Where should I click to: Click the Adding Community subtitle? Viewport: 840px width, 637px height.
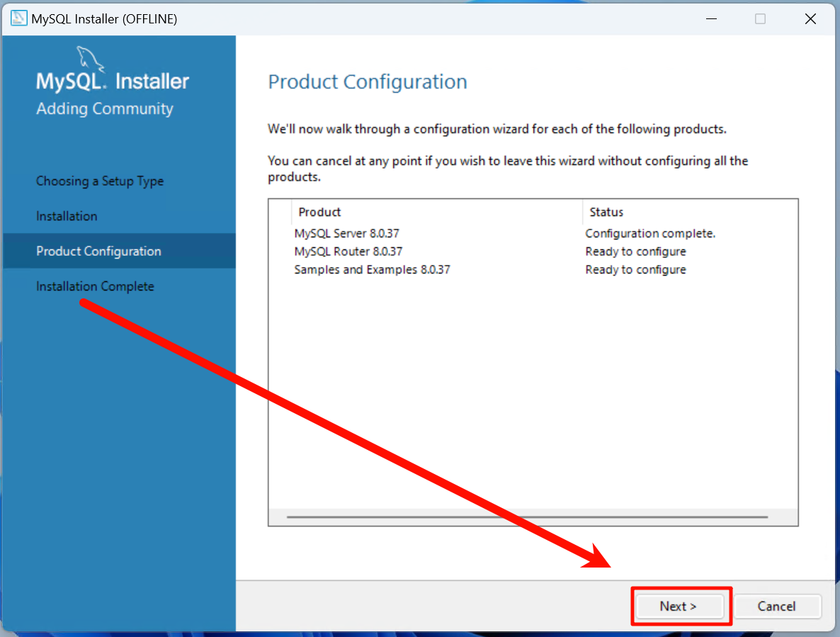104,108
